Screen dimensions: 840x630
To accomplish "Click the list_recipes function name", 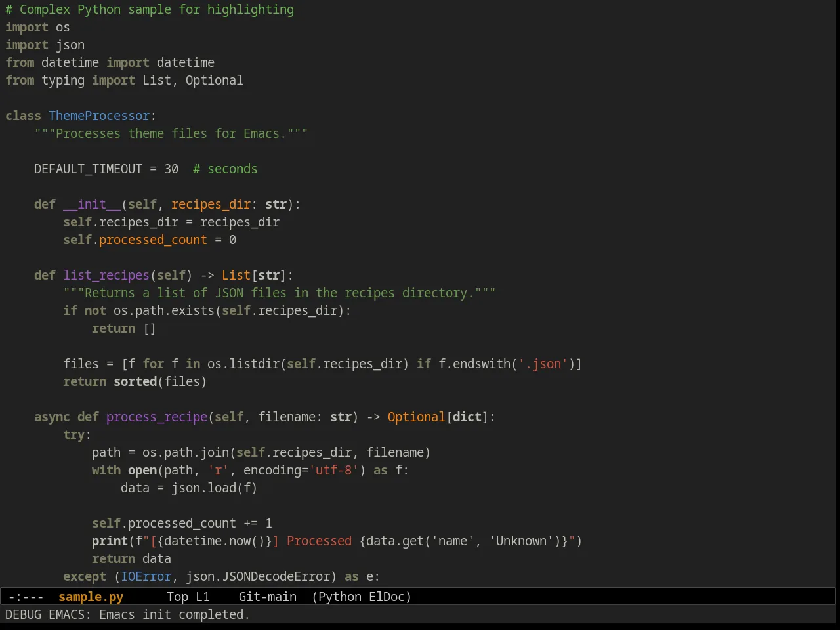I will (106, 275).
